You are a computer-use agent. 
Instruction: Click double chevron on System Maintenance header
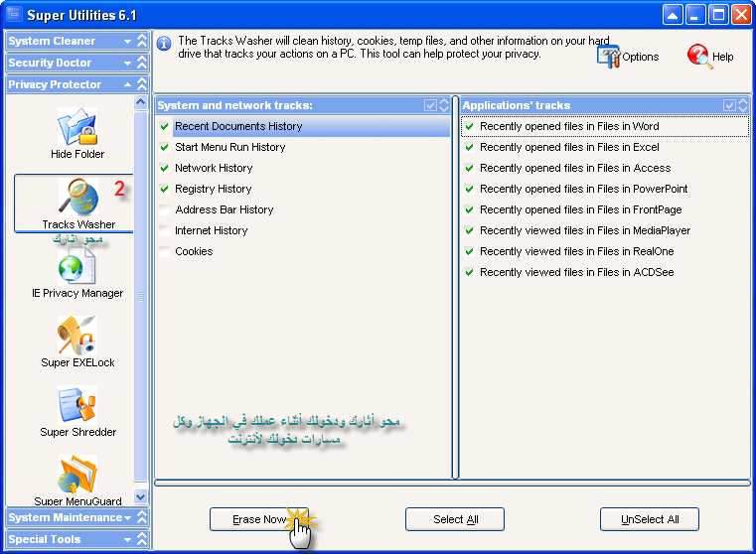tap(142, 517)
